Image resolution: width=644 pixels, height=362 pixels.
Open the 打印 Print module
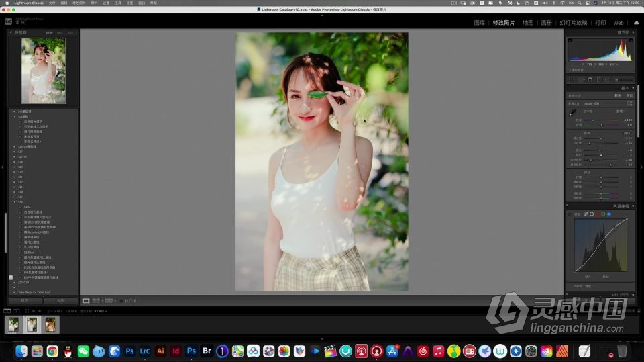click(x=600, y=23)
